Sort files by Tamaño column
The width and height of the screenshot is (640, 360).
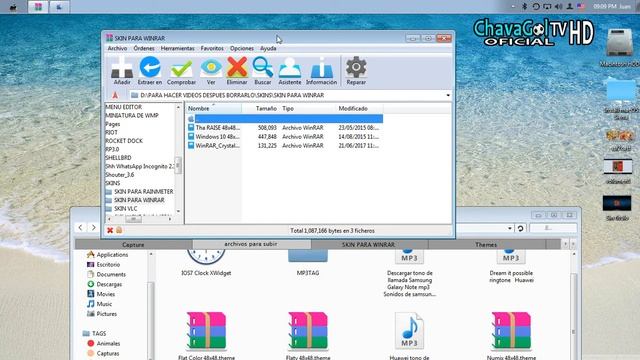point(260,109)
